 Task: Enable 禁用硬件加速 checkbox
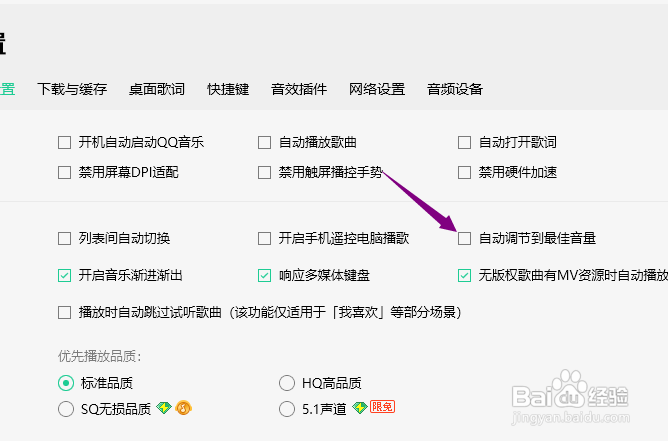[464, 173]
